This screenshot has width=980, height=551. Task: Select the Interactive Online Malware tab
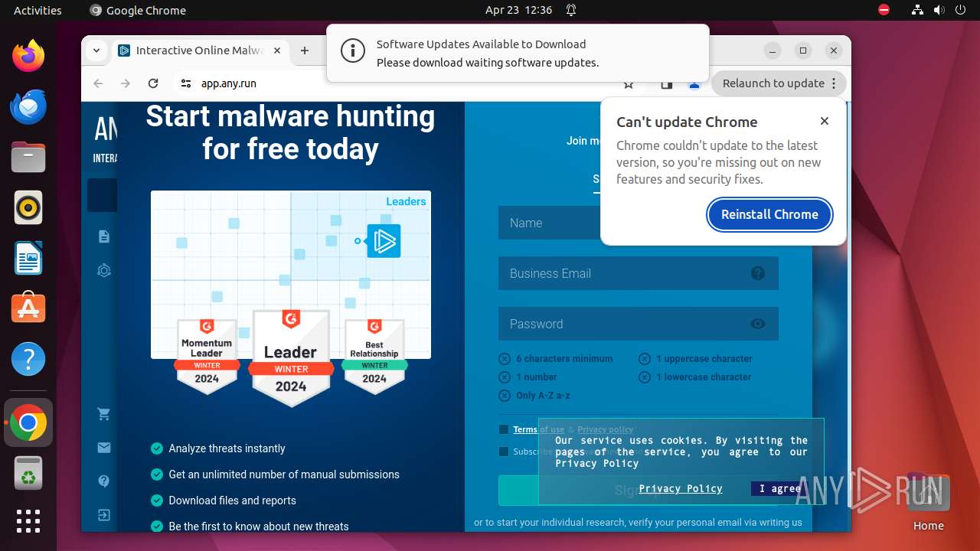(199, 51)
